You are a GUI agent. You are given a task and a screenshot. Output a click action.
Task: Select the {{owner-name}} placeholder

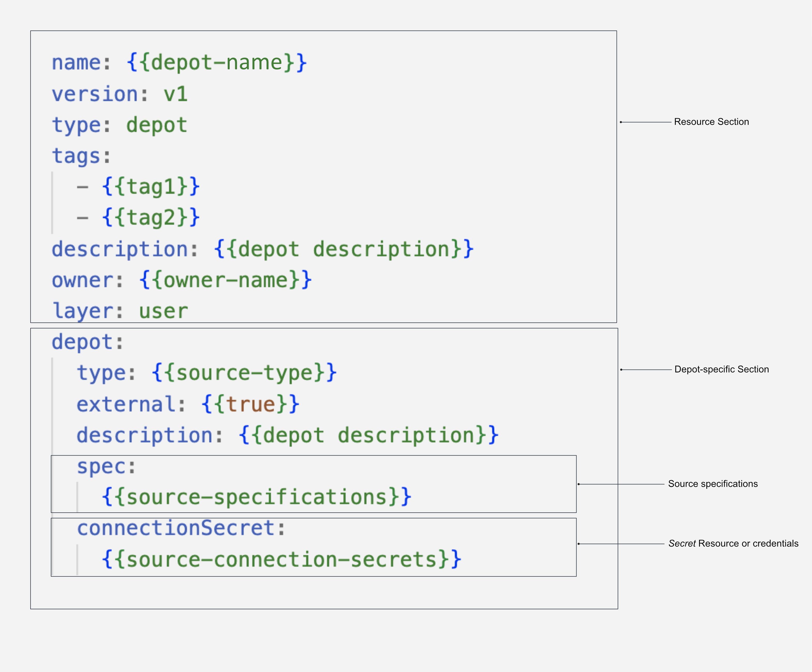225,280
